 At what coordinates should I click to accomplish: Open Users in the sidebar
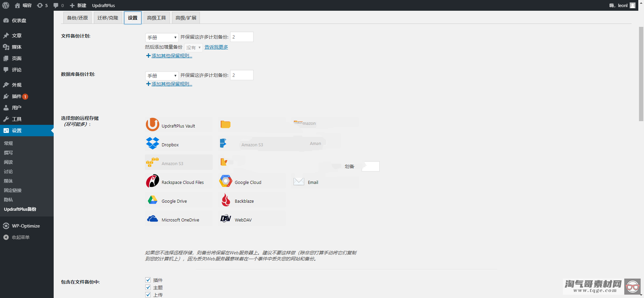[27, 108]
